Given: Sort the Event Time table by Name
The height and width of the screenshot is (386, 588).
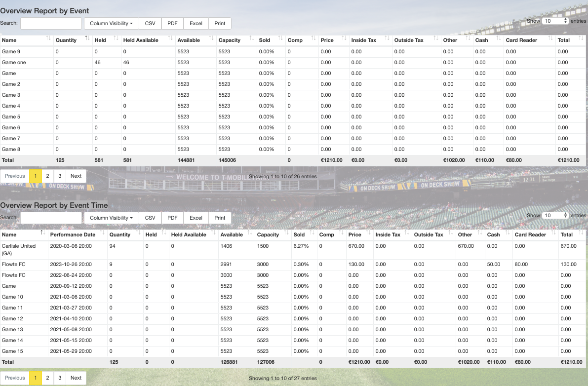Looking at the screenshot, I should tap(24, 234).
